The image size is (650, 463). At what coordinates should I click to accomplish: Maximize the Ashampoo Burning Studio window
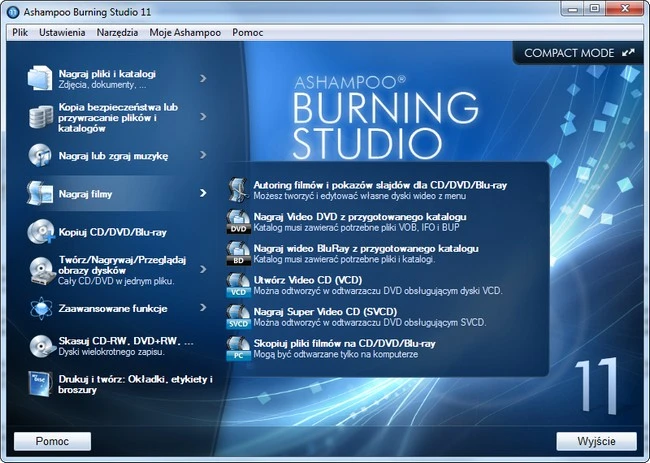coord(594,8)
